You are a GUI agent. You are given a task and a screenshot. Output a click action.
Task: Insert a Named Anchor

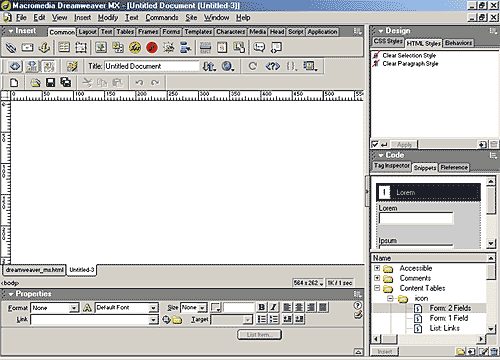click(x=44, y=48)
